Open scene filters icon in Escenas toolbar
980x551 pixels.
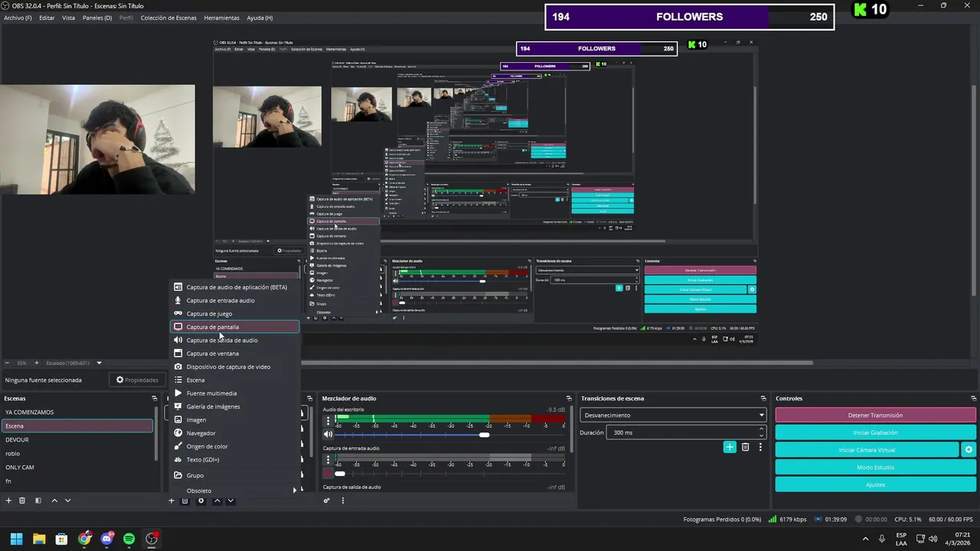click(x=38, y=500)
